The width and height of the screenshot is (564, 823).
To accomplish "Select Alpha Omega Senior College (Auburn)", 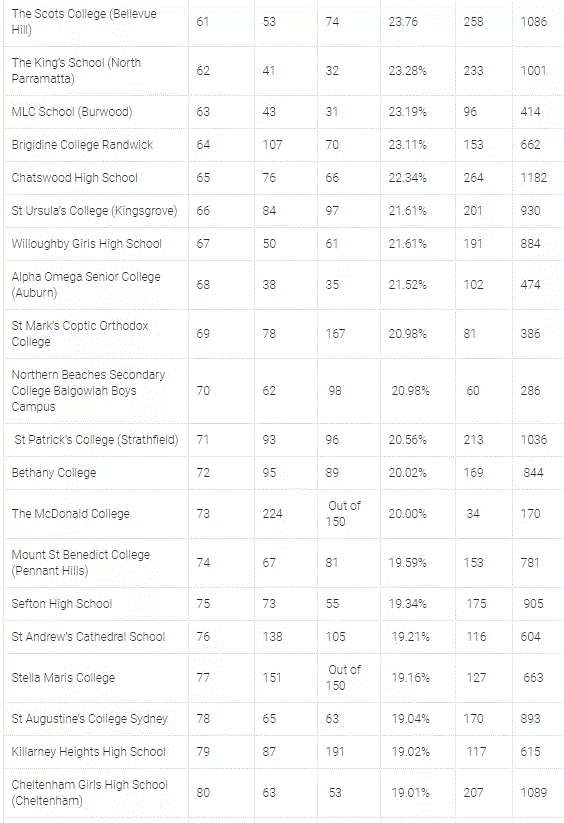I will click(x=86, y=284).
